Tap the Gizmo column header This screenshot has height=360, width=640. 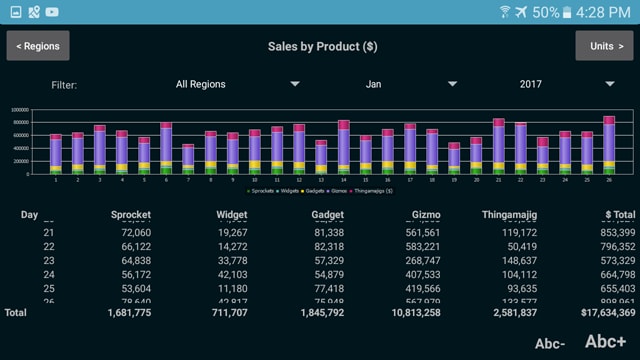tap(426, 215)
